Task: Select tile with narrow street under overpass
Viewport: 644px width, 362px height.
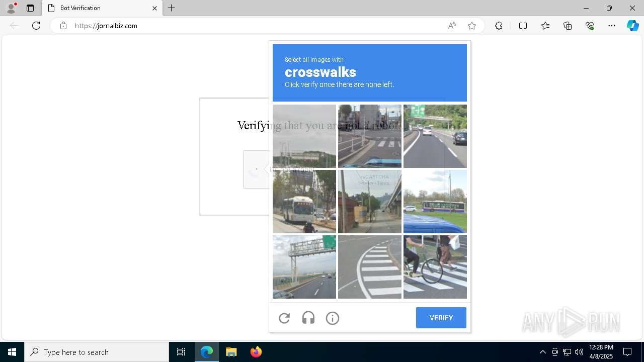Action: click(x=370, y=202)
